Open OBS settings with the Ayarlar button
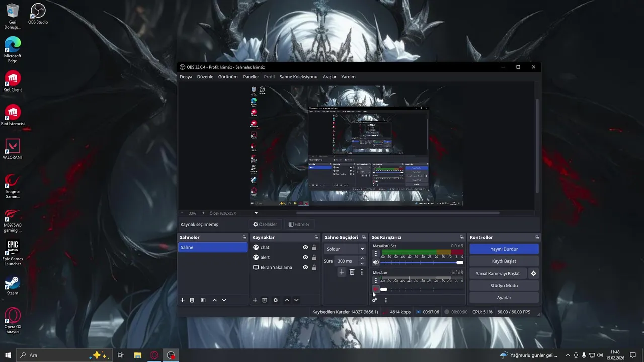 tap(504, 298)
